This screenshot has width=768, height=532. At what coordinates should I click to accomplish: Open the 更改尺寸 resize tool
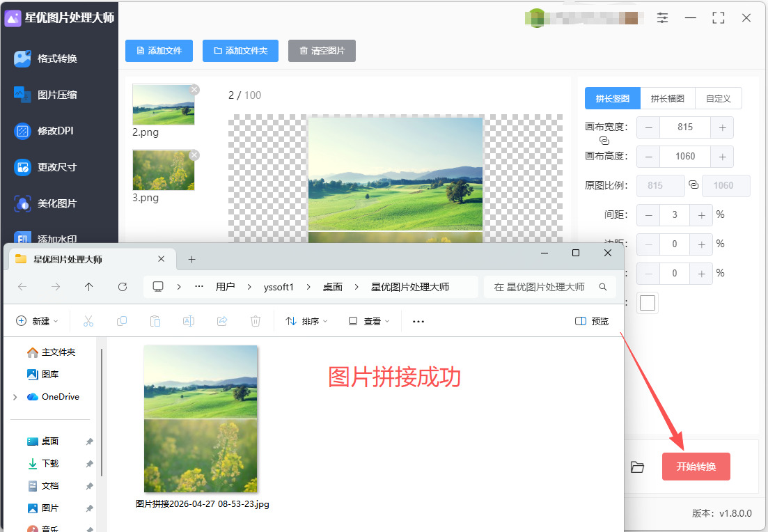45,167
